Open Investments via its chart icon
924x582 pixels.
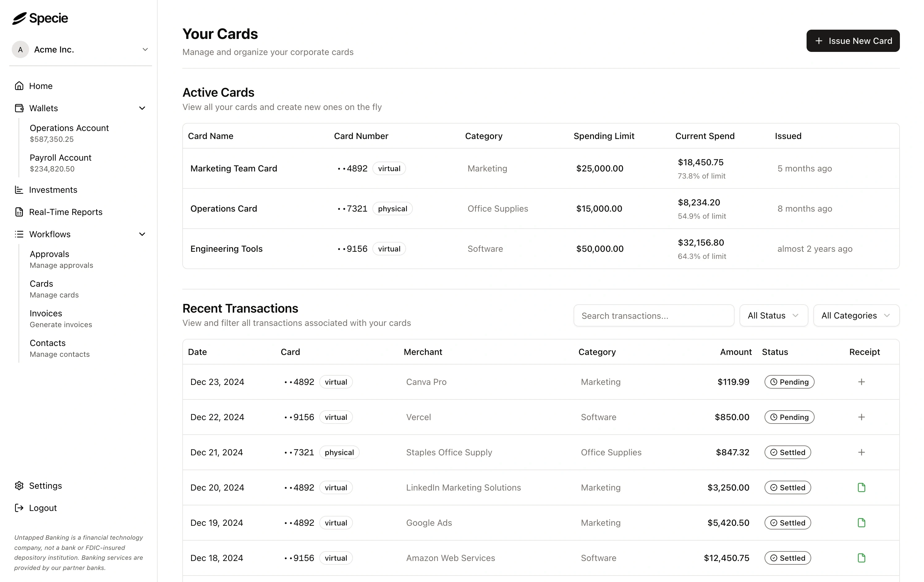coord(19,190)
